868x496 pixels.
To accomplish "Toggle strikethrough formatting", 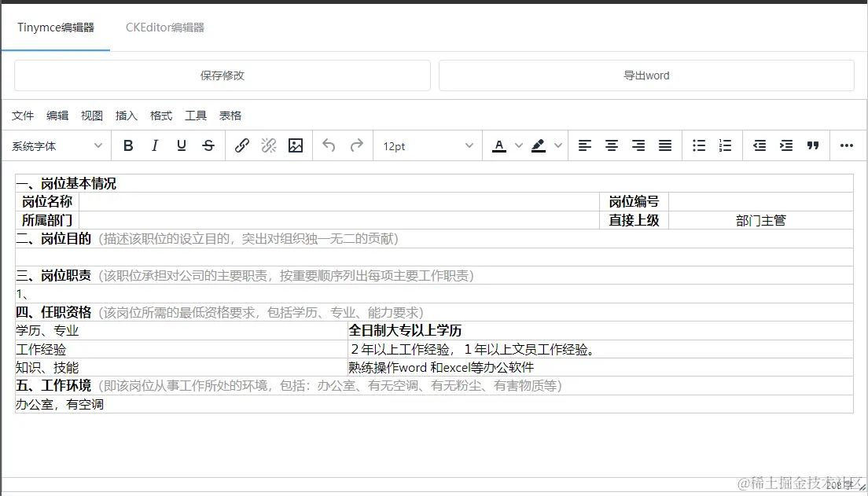I will coord(208,146).
